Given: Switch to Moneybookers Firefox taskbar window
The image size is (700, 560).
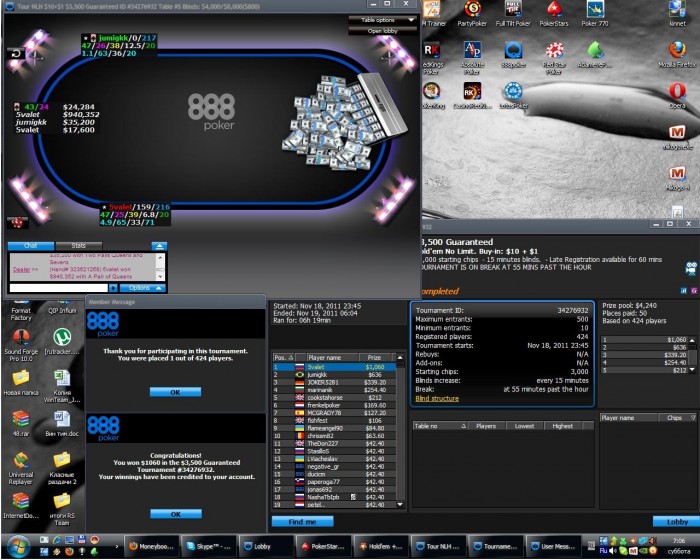Looking at the screenshot, I should [151, 546].
